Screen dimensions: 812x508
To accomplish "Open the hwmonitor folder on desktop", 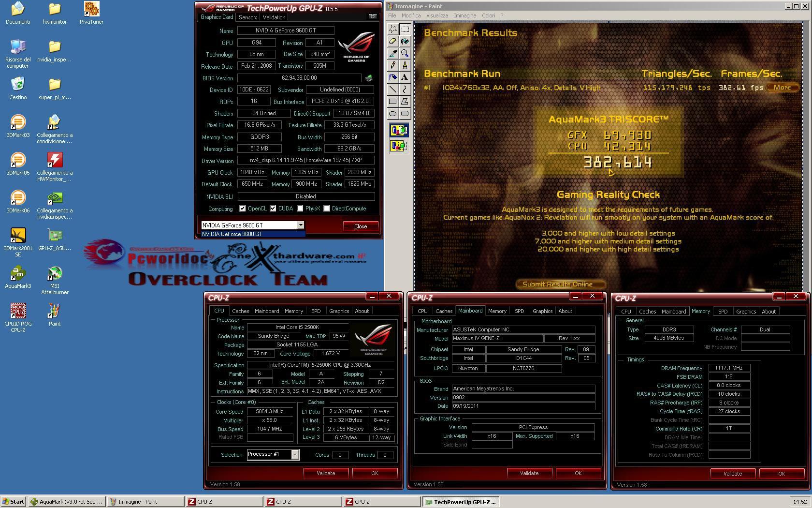I will point(55,13).
